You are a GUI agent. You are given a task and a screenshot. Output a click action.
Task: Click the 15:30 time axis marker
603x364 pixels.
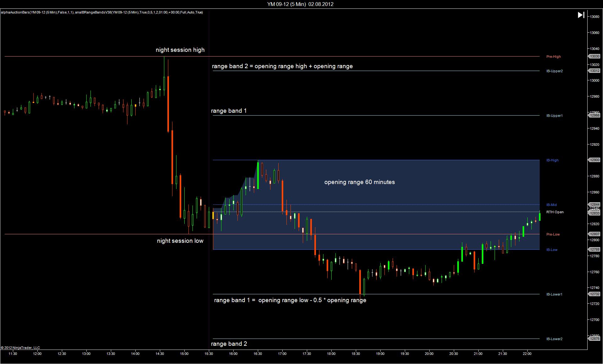(x=209, y=354)
